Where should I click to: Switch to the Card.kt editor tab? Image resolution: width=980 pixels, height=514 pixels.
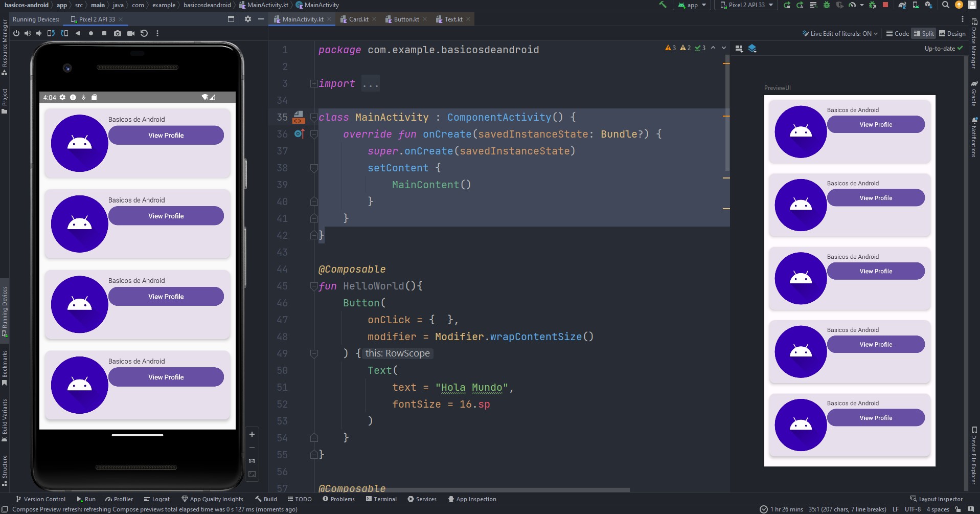(358, 19)
